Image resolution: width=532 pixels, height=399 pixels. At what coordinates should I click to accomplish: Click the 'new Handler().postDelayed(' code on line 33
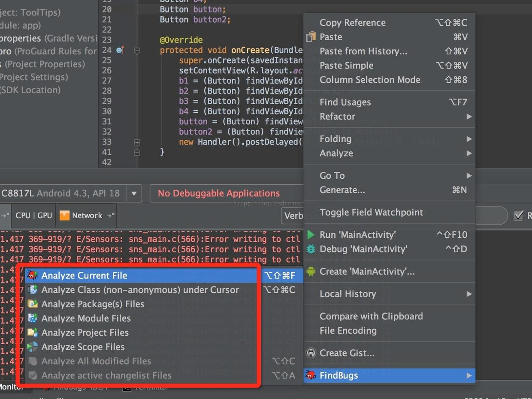241,142
